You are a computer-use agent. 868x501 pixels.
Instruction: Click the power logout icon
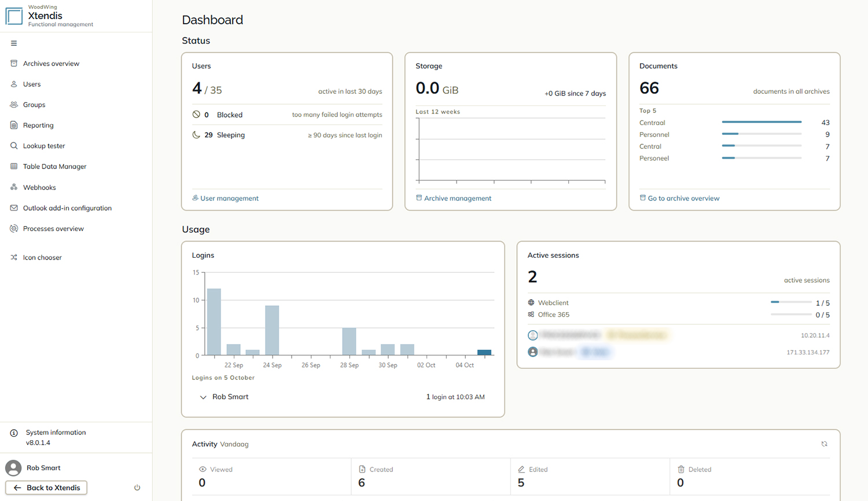coord(137,488)
